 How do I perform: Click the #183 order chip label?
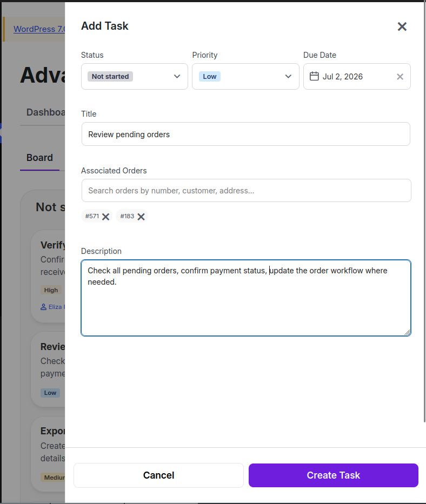pyautogui.click(x=127, y=216)
